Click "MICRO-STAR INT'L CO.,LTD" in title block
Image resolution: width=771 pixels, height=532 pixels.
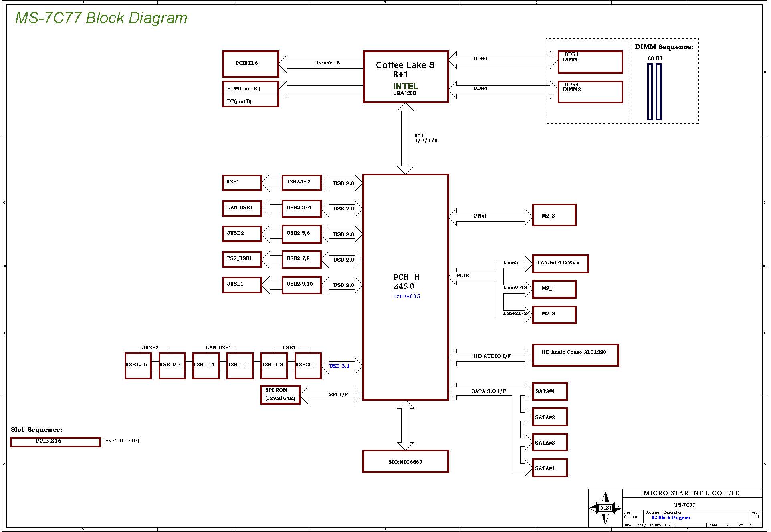pos(691,493)
